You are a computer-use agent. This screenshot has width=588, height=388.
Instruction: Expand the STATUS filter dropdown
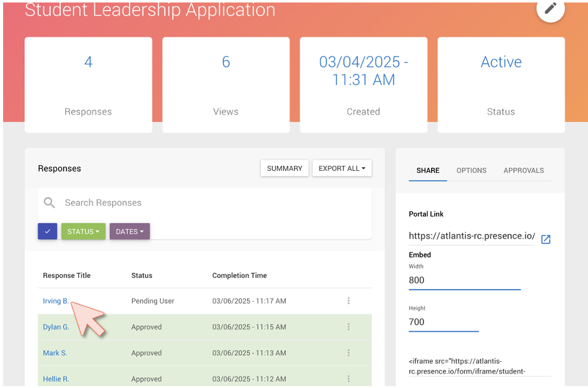coord(83,231)
